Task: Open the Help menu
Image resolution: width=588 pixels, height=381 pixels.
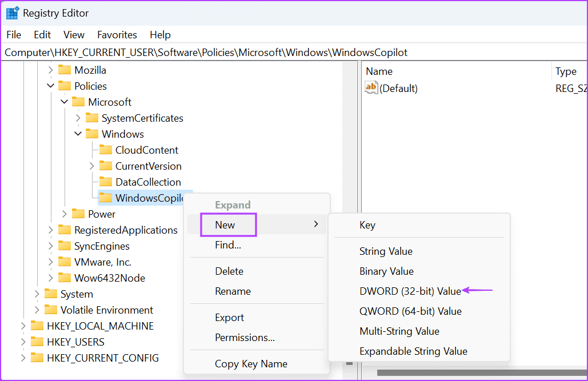Action: tap(160, 35)
